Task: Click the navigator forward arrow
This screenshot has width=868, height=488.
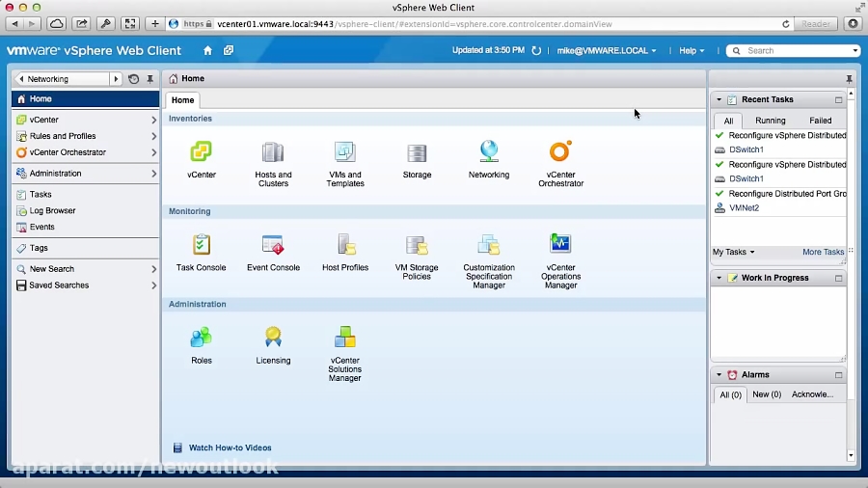Action: tap(116, 79)
